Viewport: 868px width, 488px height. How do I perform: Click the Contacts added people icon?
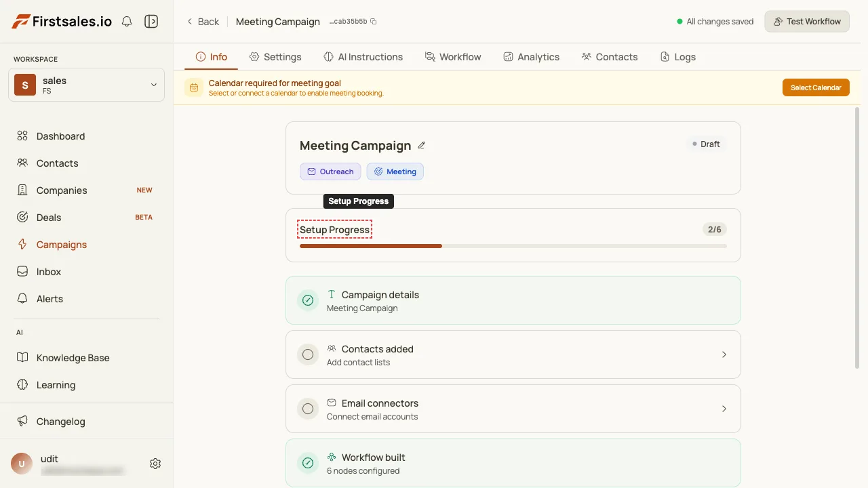(332, 348)
